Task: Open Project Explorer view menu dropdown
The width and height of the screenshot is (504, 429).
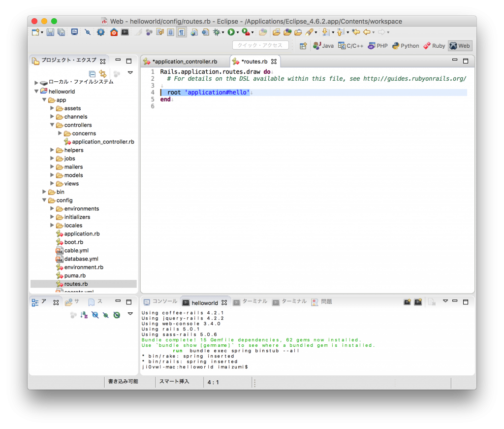Action: [130, 73]
